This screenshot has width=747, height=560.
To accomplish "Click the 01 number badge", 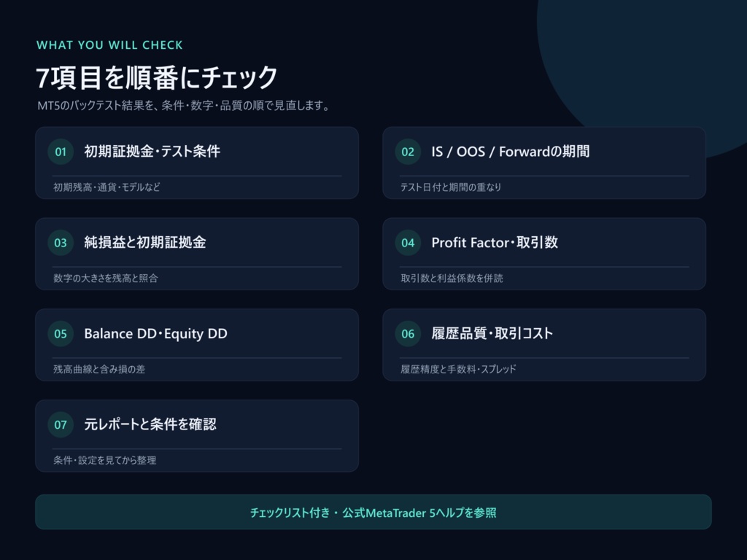I will click(x=61, y=152).
